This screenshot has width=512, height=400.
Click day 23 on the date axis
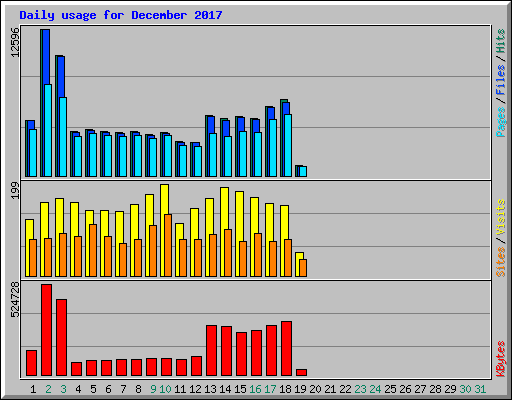(360, 389)
